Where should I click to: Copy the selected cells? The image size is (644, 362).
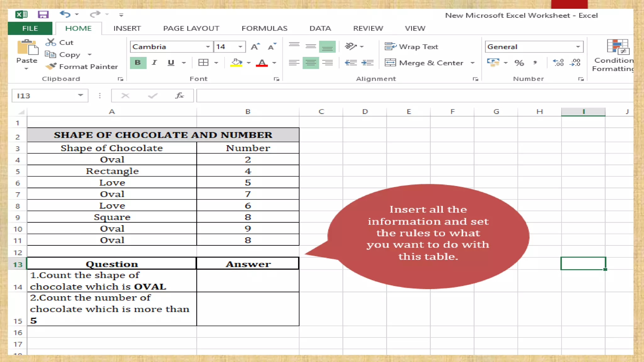point(63,55)
